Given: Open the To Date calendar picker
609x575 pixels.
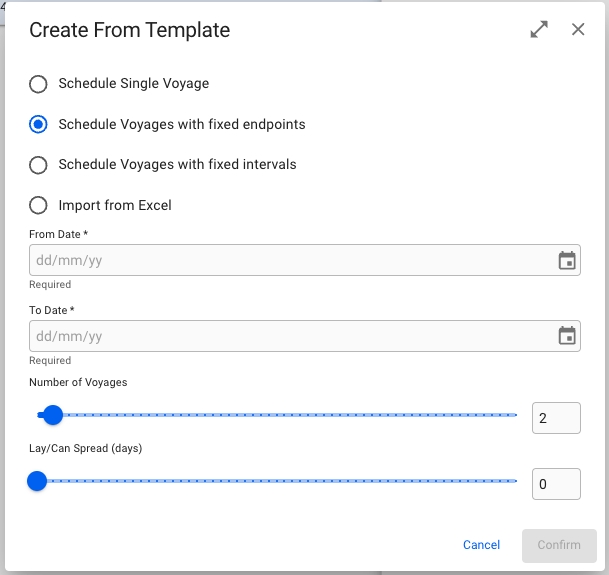Looking at the screenshot, I should click(x=567, y=336).
